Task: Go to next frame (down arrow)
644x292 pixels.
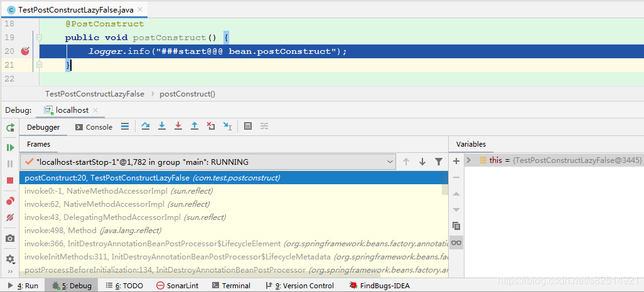Action: pyautogui.click(x=422, y=162)
